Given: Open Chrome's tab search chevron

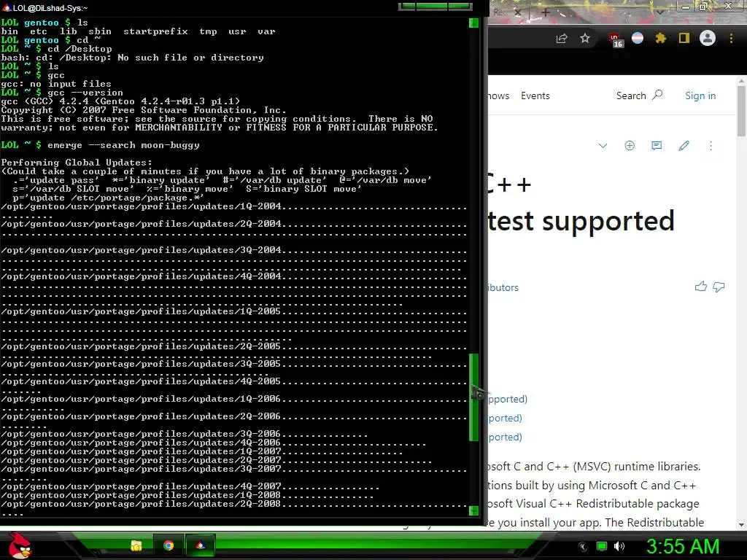Looking at the screenshot, I should [659, 12].
